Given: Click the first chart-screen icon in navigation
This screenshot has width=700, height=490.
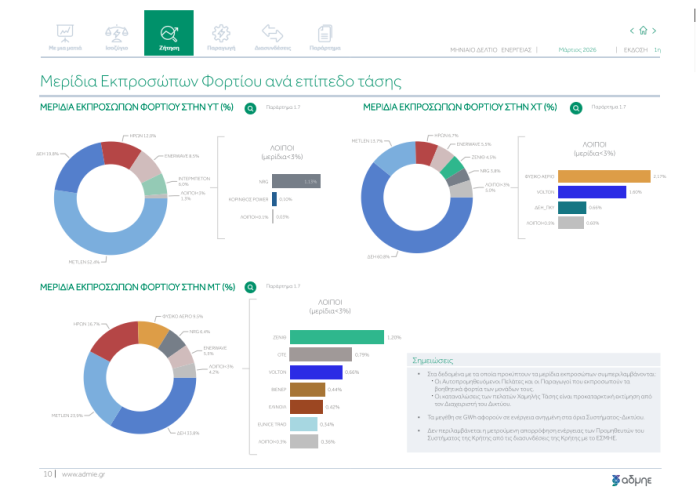Looking at the screenshot, I should [64, 32].
